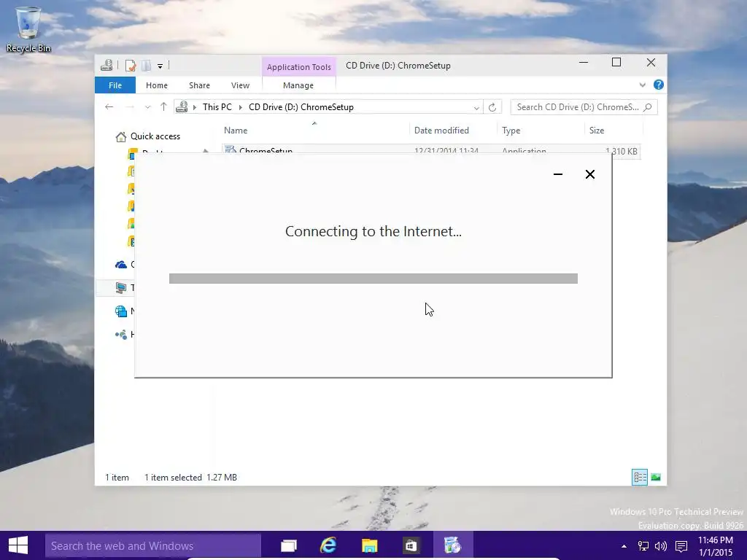This screenshot has height=560, width=747.
Task: Open Explorer Help with the question mark icon
Action: [x=659, y=85]
